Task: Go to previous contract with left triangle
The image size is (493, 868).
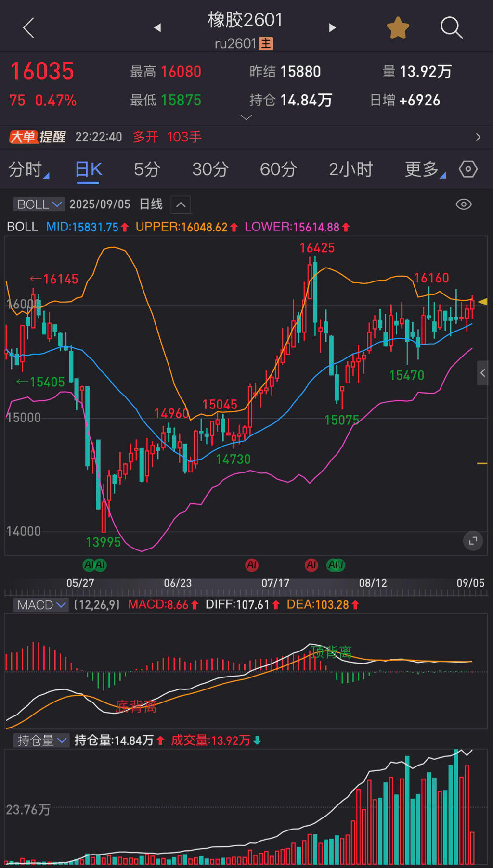Action: (x=157, y=28)
